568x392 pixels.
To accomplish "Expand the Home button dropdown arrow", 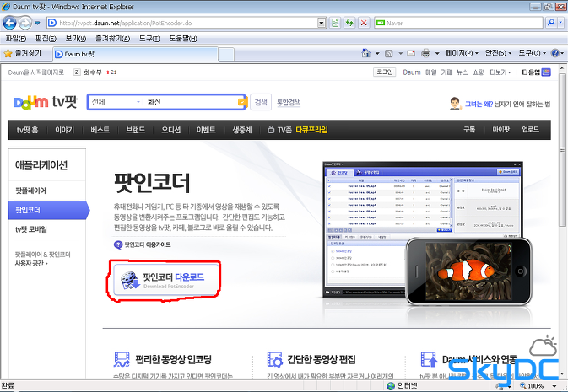I will pos(377,54).
